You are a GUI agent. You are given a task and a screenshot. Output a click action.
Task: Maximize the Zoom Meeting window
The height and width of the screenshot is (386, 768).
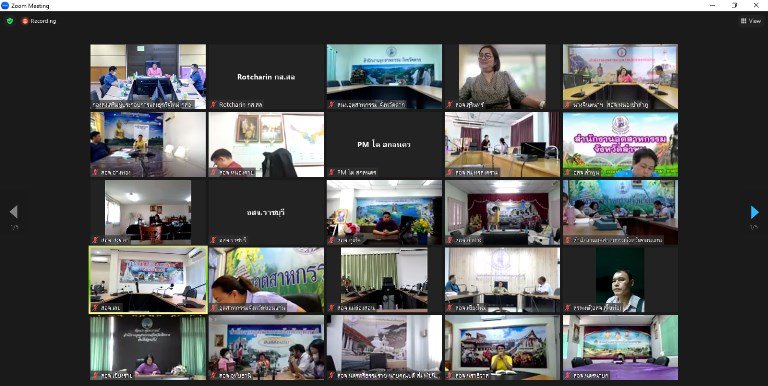pos(734,5)
